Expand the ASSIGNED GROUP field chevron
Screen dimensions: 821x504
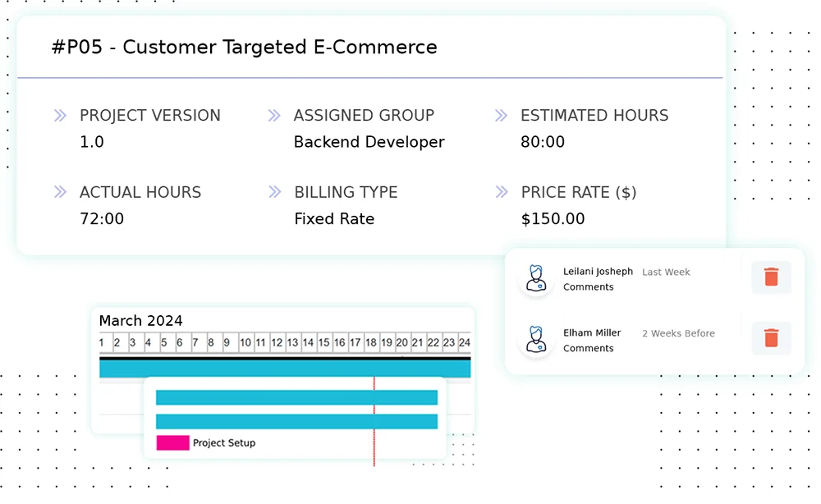273,116
